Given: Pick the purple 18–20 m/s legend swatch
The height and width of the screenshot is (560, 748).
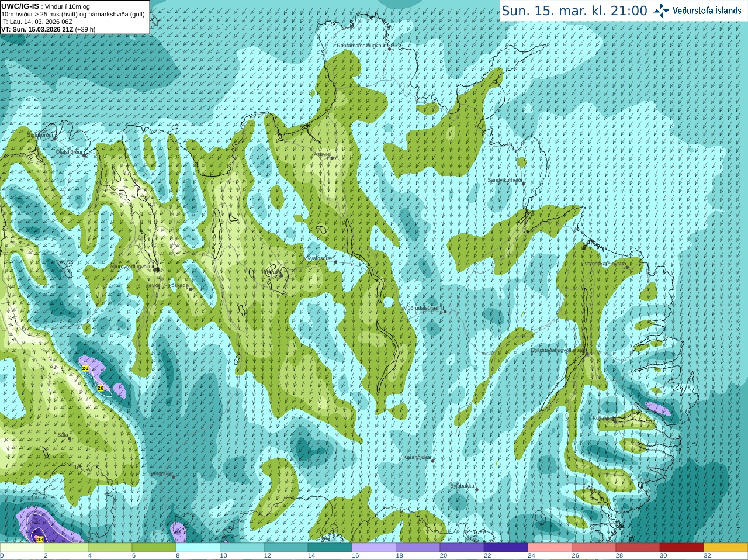Looking at the screenshot, I should pos(418,548).
